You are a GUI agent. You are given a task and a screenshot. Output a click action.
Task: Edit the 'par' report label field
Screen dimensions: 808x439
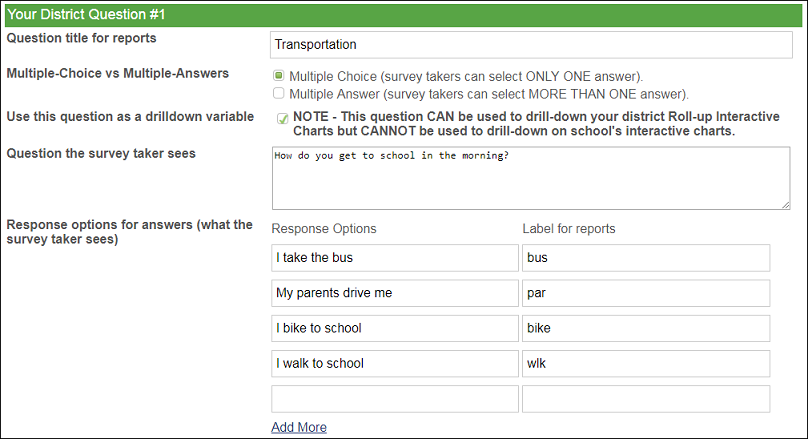(x=646, y=293)
